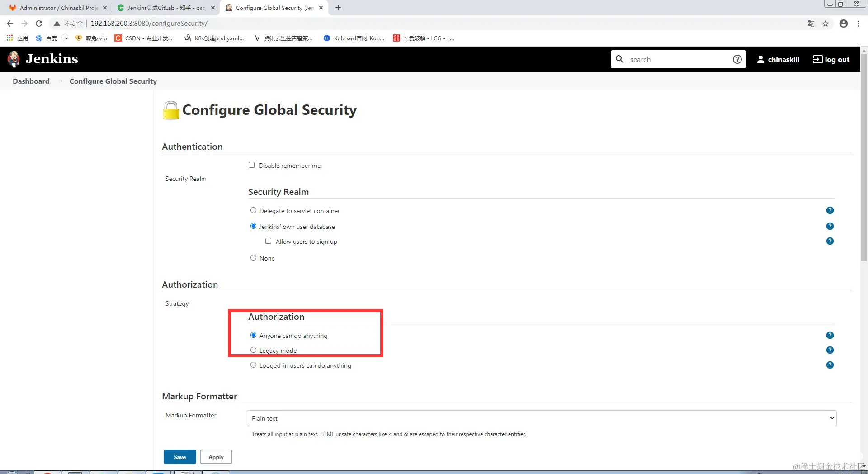The width and height of the screenshot is (868, 474).
Task: Click Configure Global Security breadcrumb link
Action: [x=113, y=81]
